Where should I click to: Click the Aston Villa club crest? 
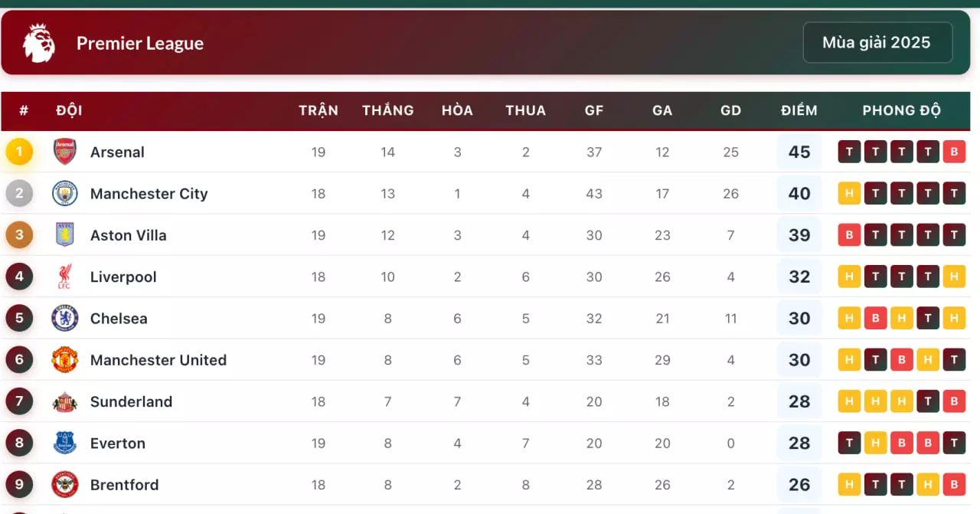tap(65, 234)
